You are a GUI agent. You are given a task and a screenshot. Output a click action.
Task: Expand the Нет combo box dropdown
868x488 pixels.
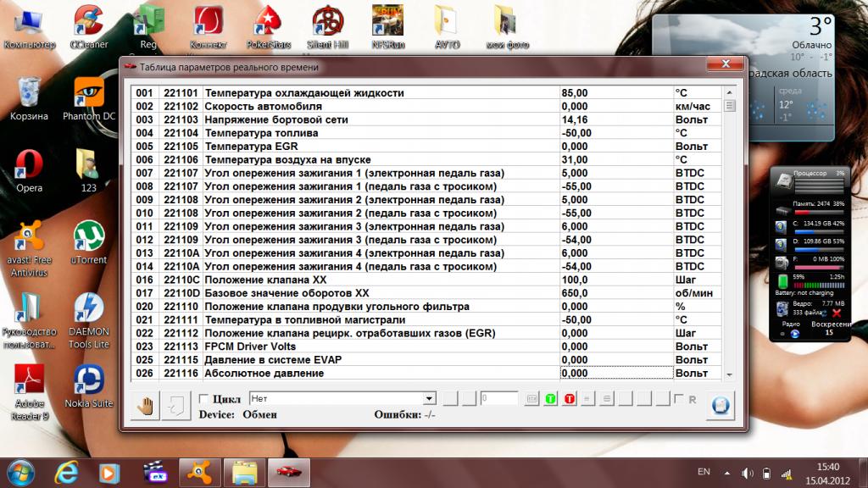[x=429, y=399]
